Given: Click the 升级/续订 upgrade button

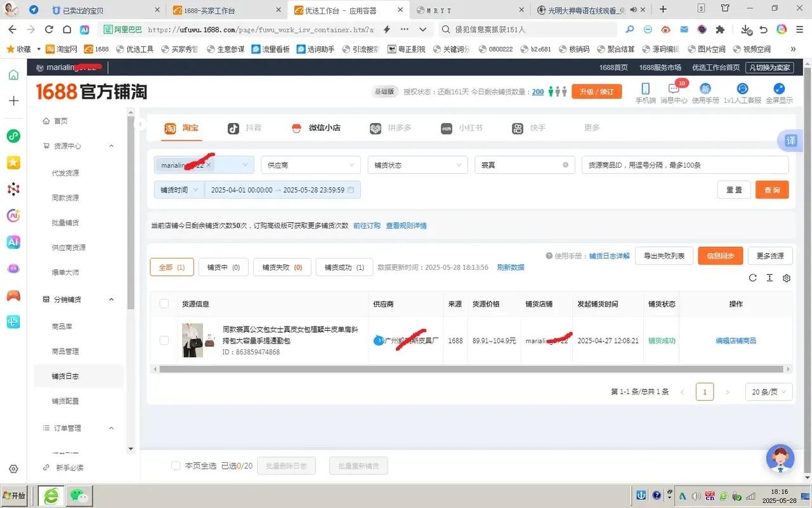Looking at the screenshot, I should 597,91.
